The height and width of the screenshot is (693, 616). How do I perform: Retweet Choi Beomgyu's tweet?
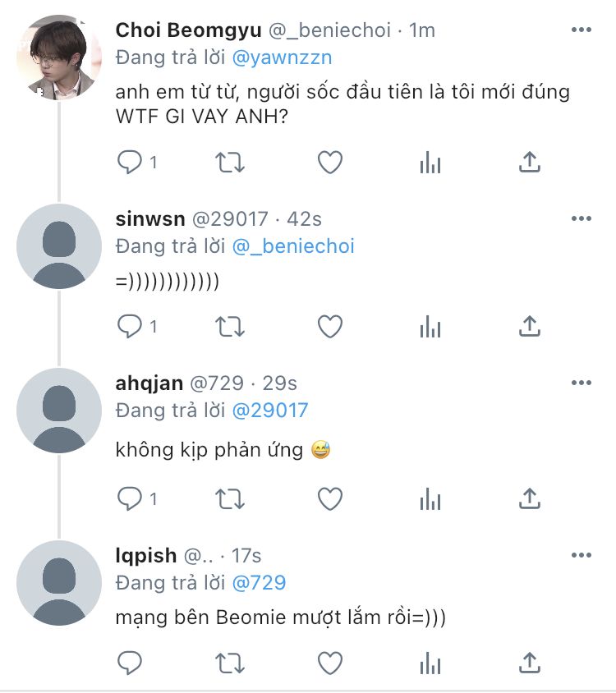(230, 163)
